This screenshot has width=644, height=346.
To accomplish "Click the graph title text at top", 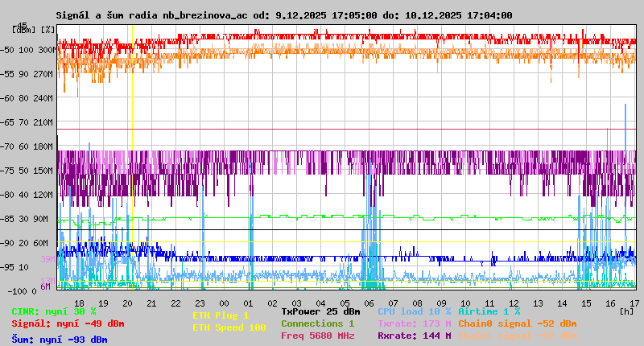I will pos(283,15).
